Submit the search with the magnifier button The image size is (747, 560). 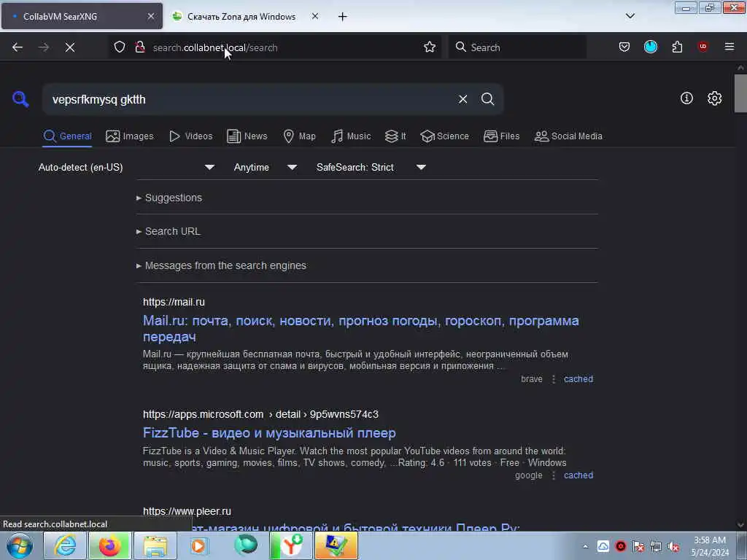click(488, 99)
